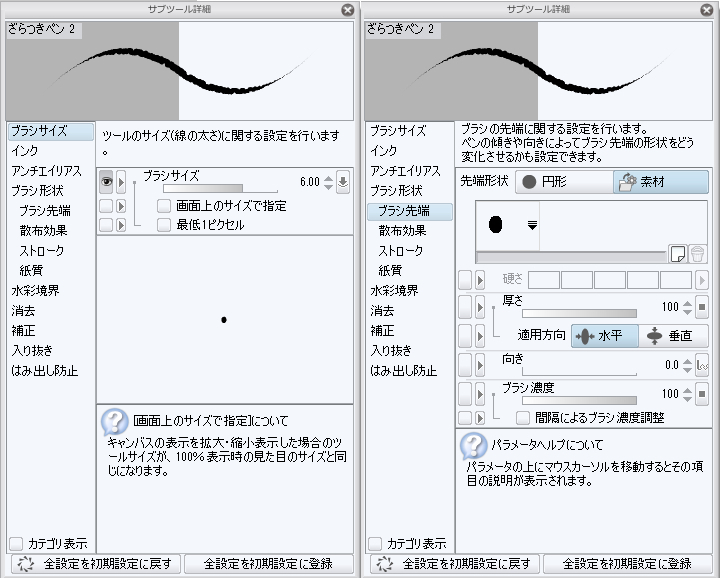
Task: Click 厚さ dynamics button beside 100
Action: click(702, 307)
